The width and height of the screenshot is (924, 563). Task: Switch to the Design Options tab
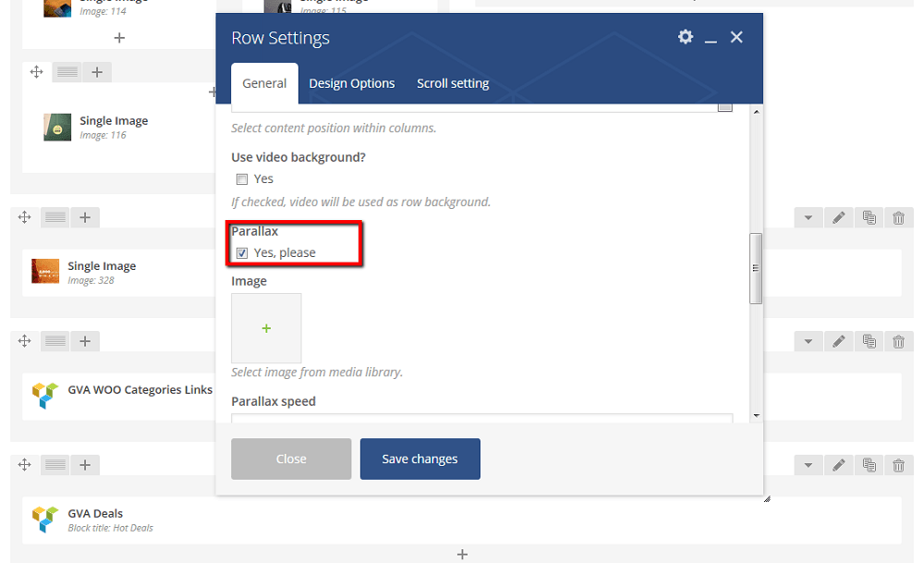click(x=352, y=84)
